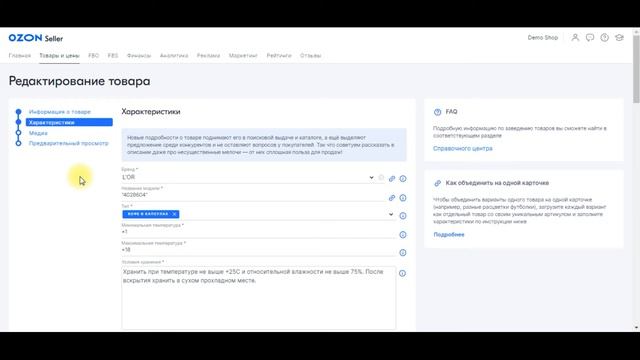Click the FAQ question icon
Viewport: 640px width, 360px height.
tap(438, 112)
